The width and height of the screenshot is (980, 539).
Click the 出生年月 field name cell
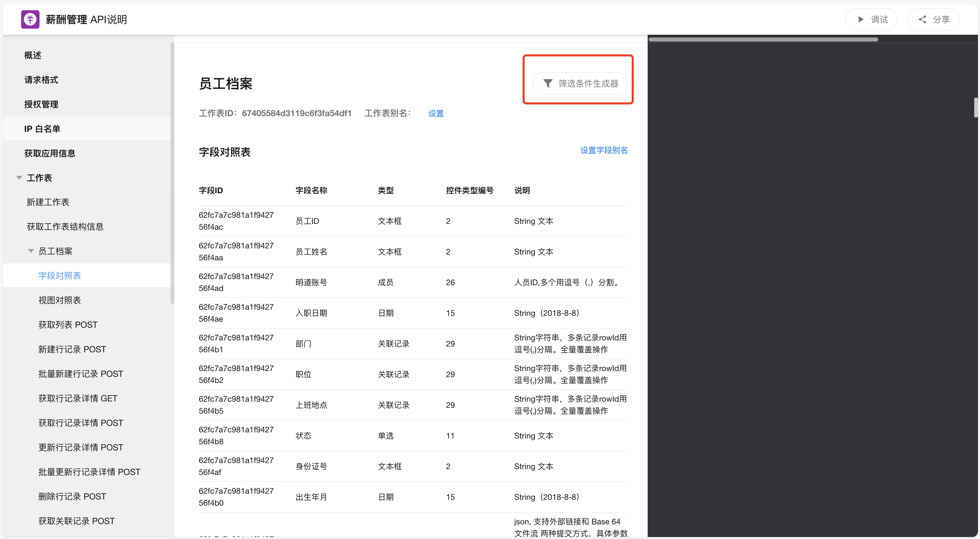click(x=311, y=497)
